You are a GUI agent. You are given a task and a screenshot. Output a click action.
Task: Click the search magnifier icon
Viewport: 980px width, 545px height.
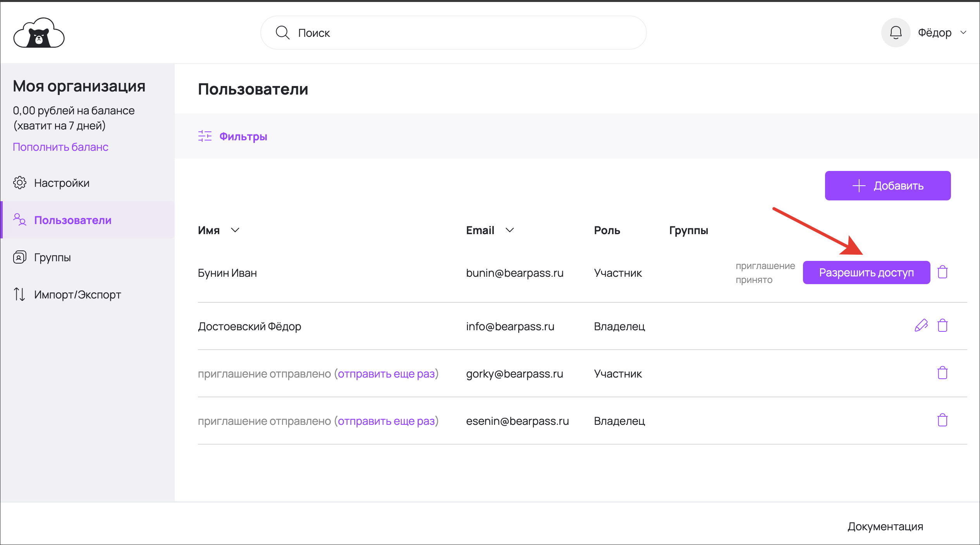(x=282, y=33)
